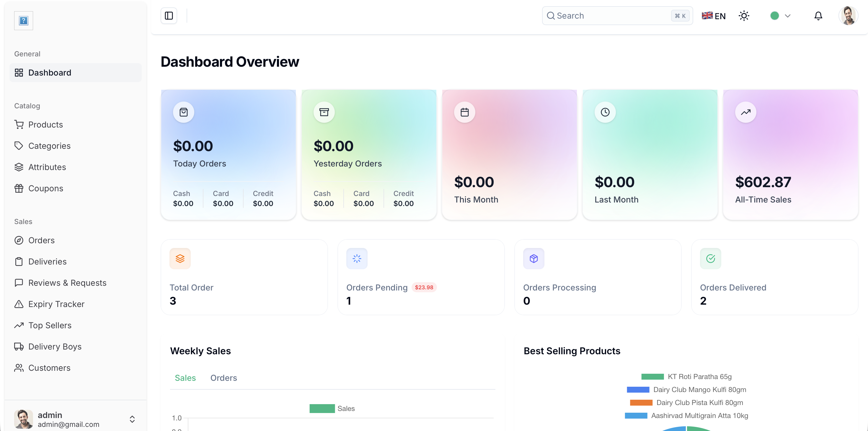Expand the admin account menu chevrons
This screenshot has width=868, height=431.
(x=132, y=419)
